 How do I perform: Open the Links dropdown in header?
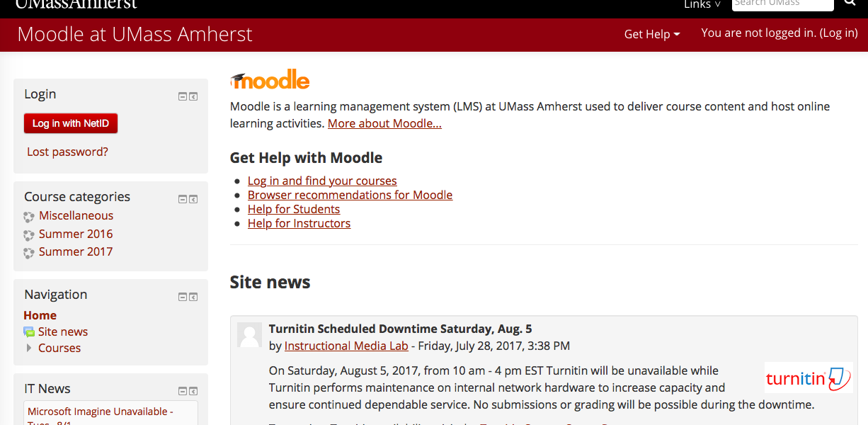click(702, 4)
